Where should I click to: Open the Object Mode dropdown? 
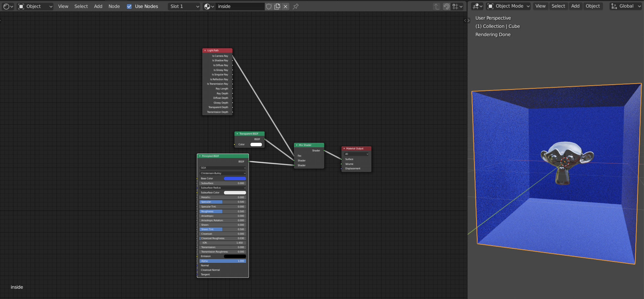click(x=509, y=6)
